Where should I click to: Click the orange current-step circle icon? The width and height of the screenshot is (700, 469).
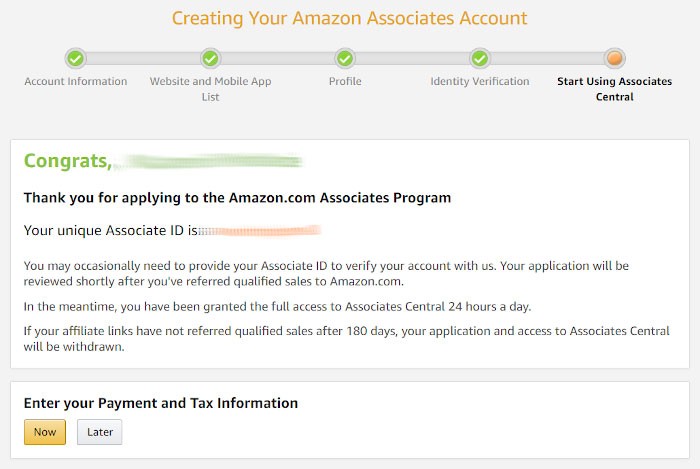pos(614,58)
